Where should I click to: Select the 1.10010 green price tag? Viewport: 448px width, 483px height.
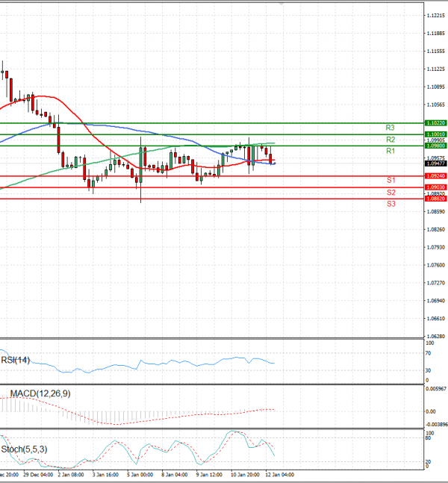pos(435,134)
